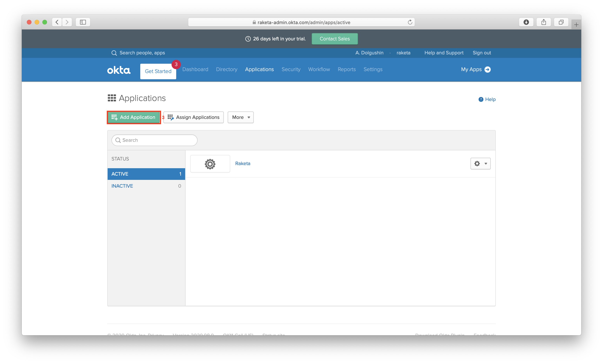Open the Dashboard menu

(x=195, y=70)
